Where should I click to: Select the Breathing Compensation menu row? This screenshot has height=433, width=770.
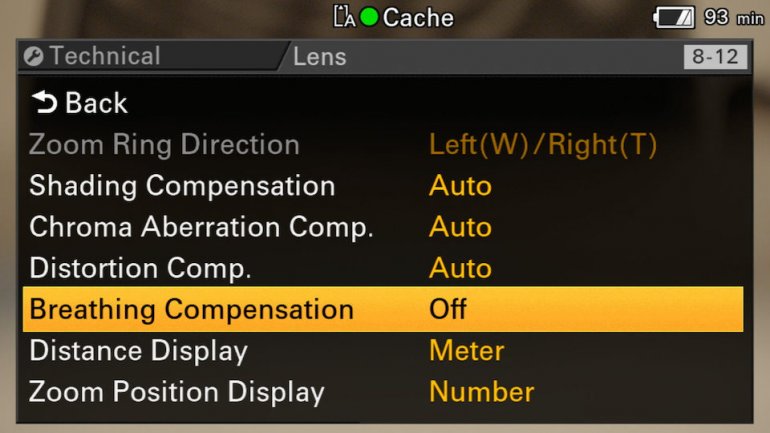pyautogui.click(x=191, y=309)
